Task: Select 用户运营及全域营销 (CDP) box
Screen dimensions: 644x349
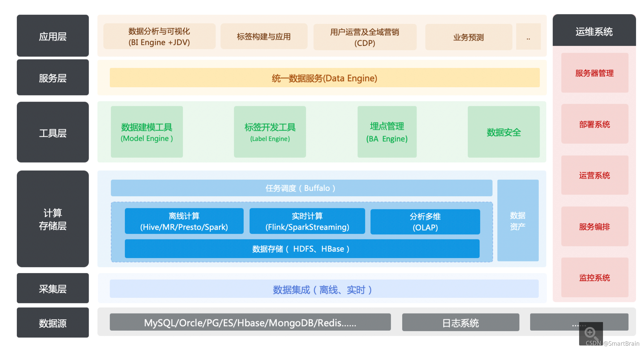Action: (365, 37)
